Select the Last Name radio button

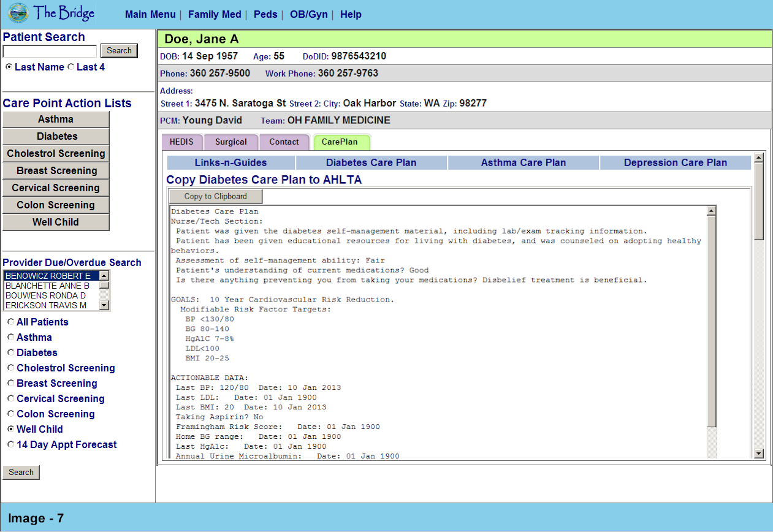(x=9, y=67)
